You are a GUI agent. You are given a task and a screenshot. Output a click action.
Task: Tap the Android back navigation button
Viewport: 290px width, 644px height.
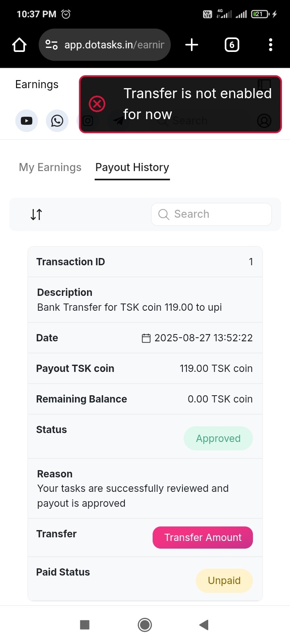[x=204, y=625]
